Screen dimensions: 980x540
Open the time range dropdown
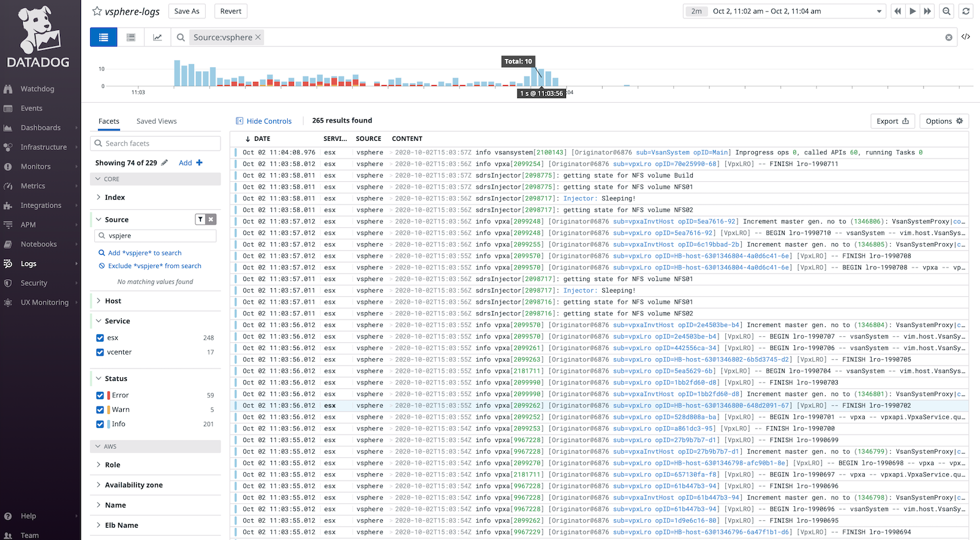879,11
